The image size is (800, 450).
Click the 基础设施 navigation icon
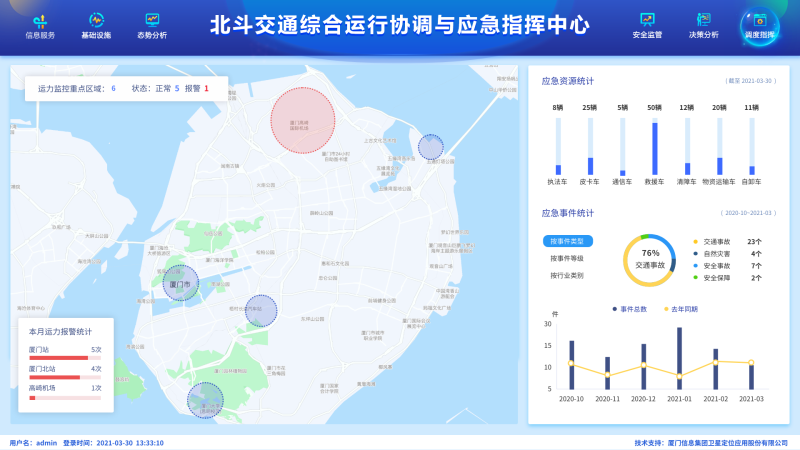[x=96, y=21]
